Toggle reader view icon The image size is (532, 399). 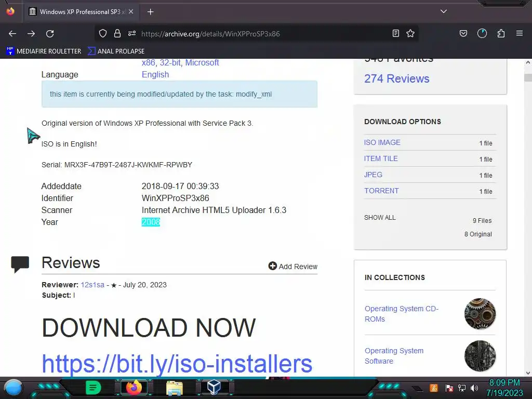[395, 33]
